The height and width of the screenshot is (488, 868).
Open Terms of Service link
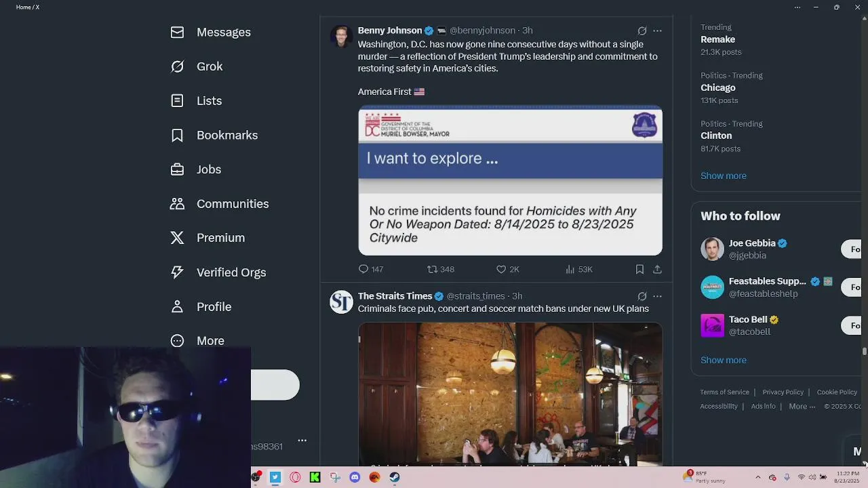pyautogui.click(x=724, y=392)
